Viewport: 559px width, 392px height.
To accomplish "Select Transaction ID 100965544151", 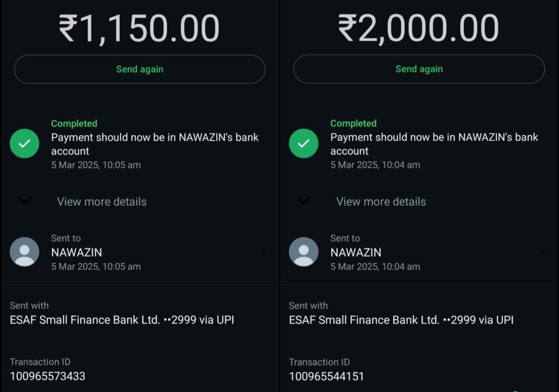I will pos(327,376).
